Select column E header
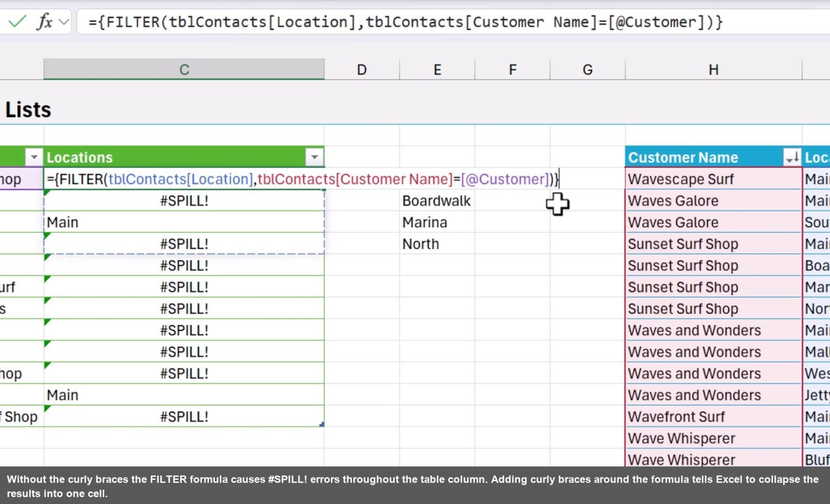Image resolution: width=830 pixels, height=504 pixels. point(437,70)
